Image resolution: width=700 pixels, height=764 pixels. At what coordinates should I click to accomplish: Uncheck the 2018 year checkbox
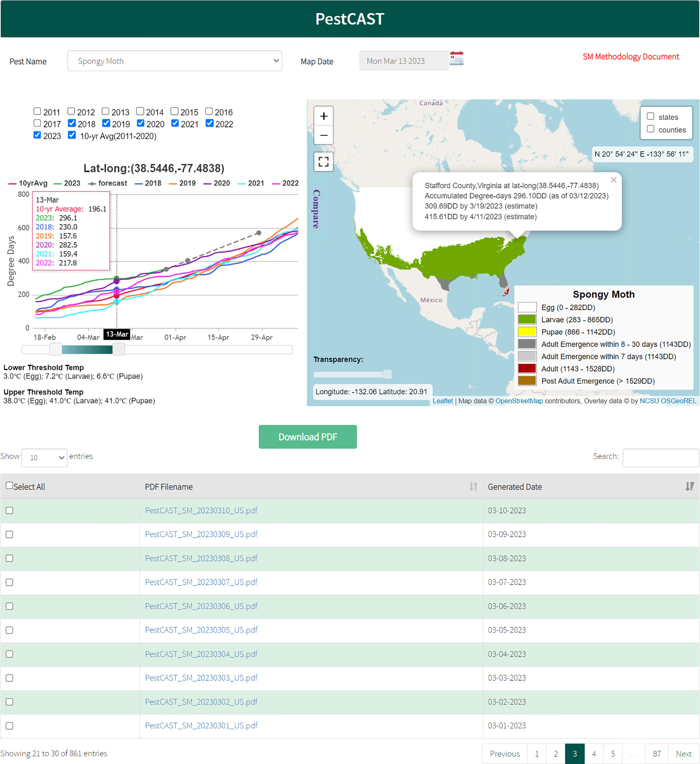[x=72, y=123]
